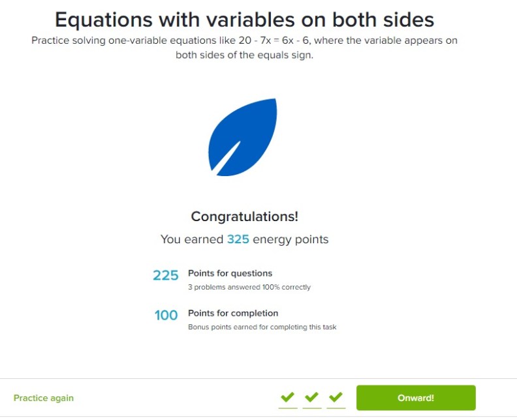Click the 'Bonus points earned' description text
The height and width of the screenshot is (420, 517).
262,327
